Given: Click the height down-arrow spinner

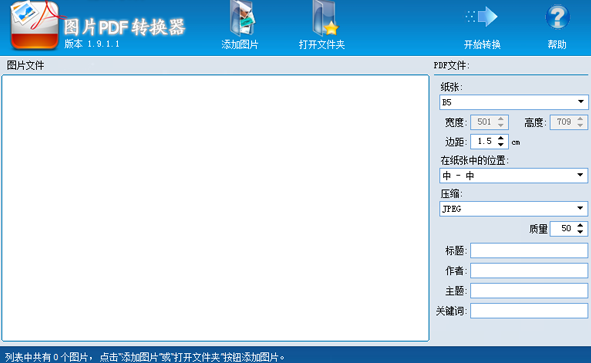Looking at the screenshot, I should [580, 125].
